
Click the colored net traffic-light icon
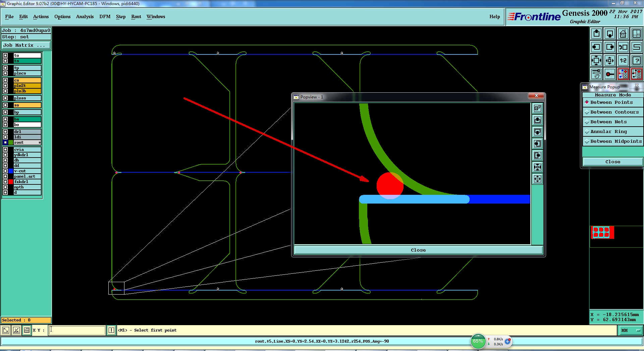pos(623,74)
